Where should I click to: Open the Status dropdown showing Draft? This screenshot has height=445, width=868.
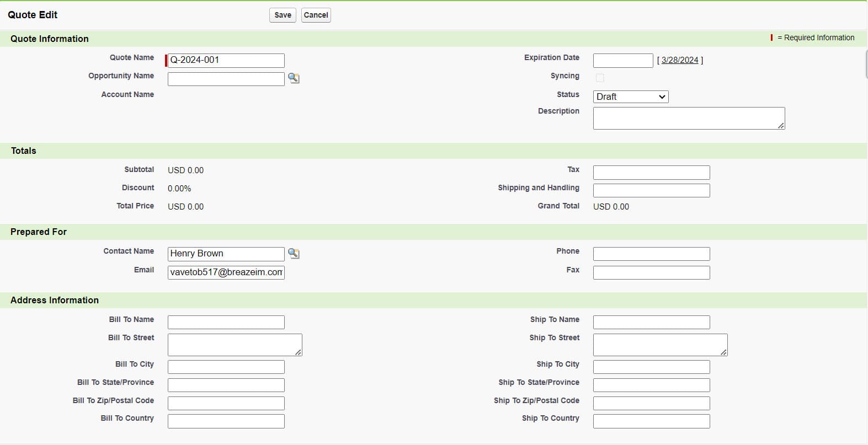(631, 96)
